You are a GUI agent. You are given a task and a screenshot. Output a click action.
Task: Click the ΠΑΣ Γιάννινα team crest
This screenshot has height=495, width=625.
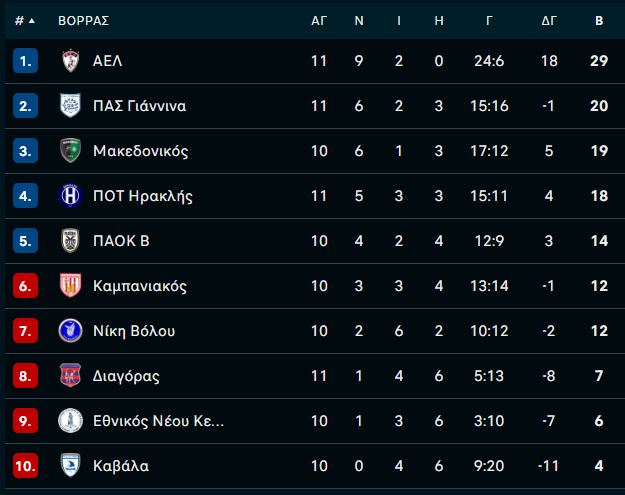71,106
